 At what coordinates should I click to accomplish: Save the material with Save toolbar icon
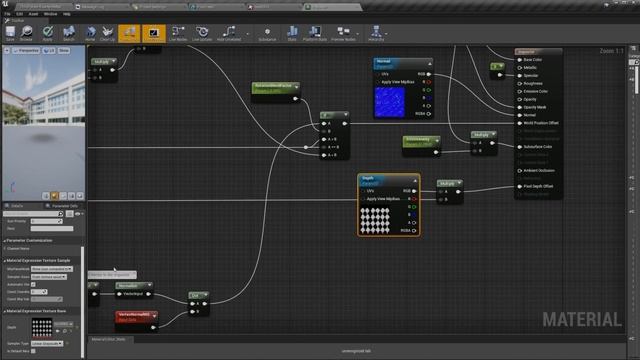pyautogui.click(x=10, y=33)
